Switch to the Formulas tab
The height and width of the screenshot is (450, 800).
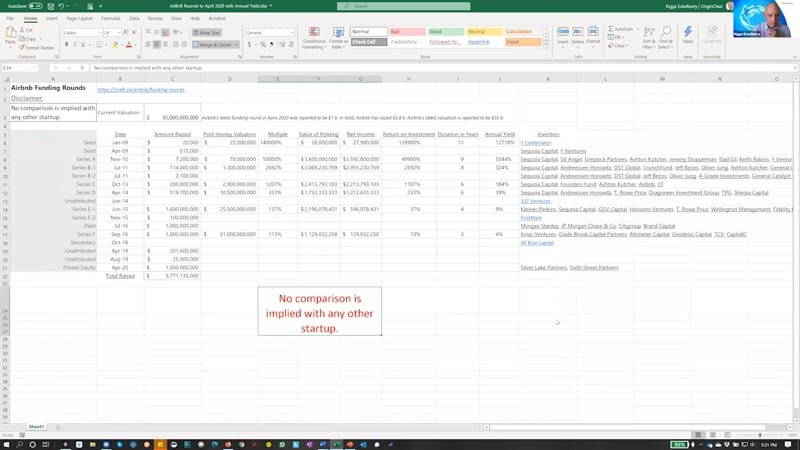[111, 18]
